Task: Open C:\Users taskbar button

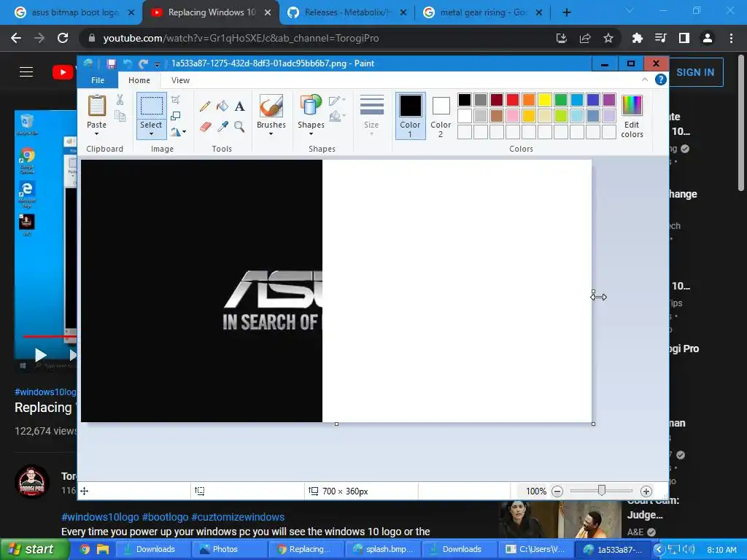Action: tap(536, 549)
